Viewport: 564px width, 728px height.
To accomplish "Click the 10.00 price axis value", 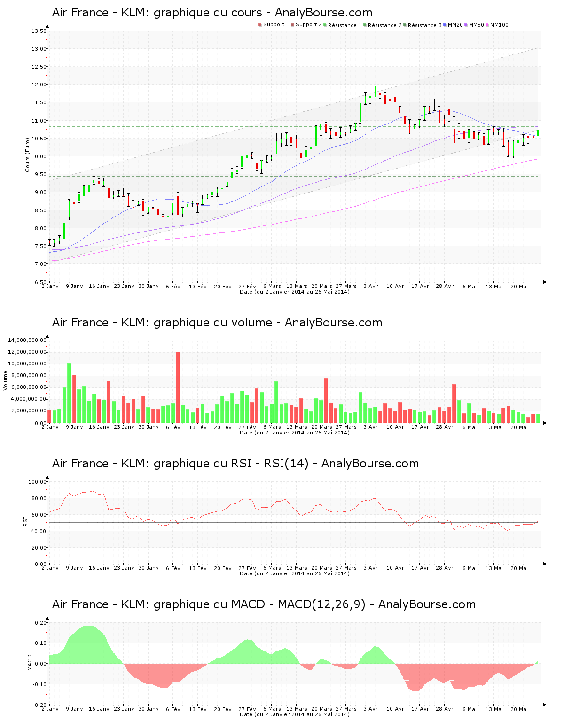I will pos(39,156).
